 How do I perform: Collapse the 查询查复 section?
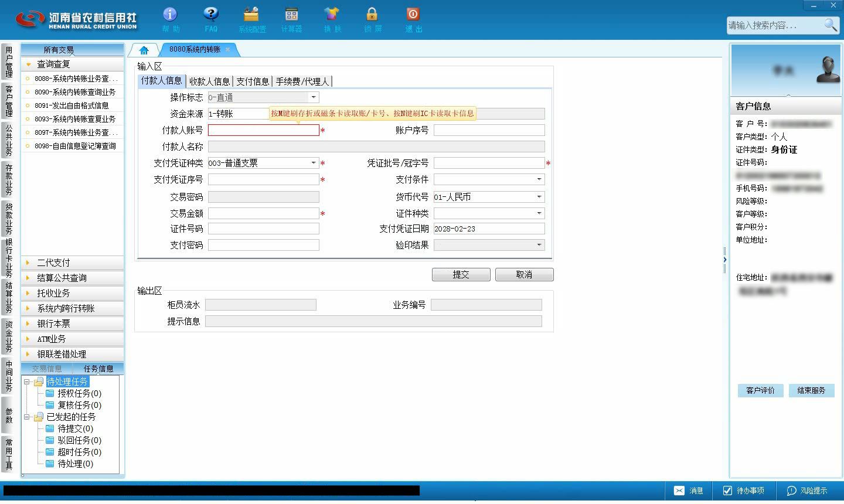(x=73, y=64)
